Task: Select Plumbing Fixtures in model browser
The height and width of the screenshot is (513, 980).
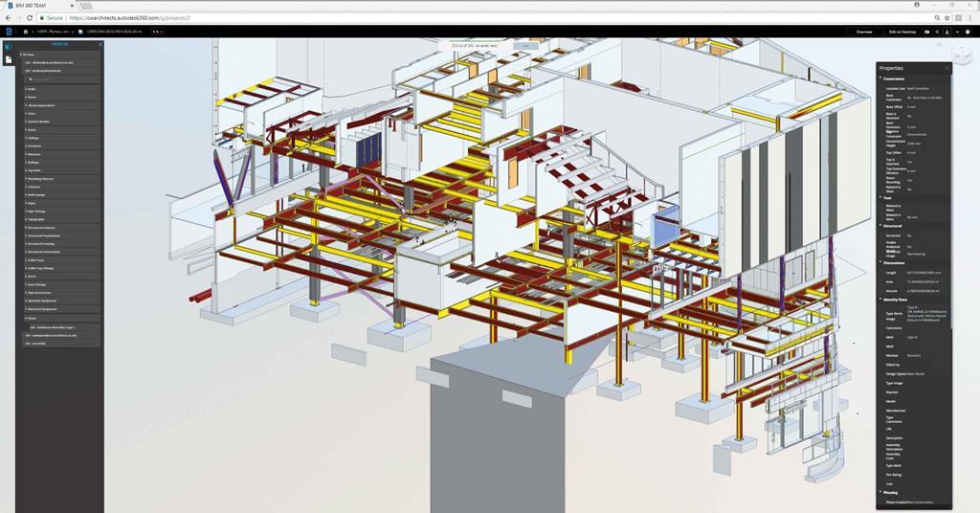Action: point(61,179)
